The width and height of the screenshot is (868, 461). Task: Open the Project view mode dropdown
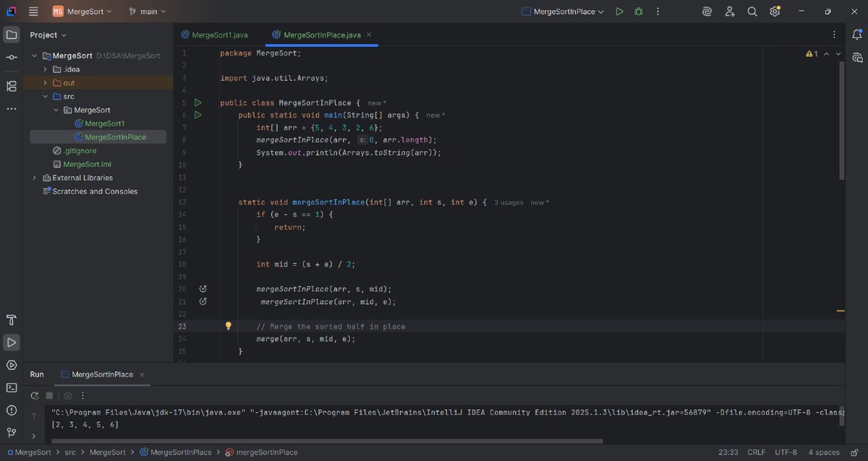(x=48, y=35)
